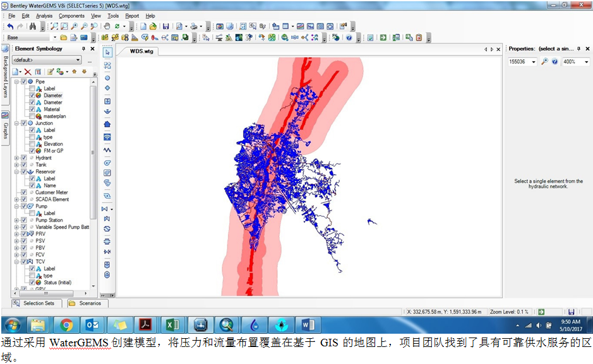Click the Print icon

(194, 26)
